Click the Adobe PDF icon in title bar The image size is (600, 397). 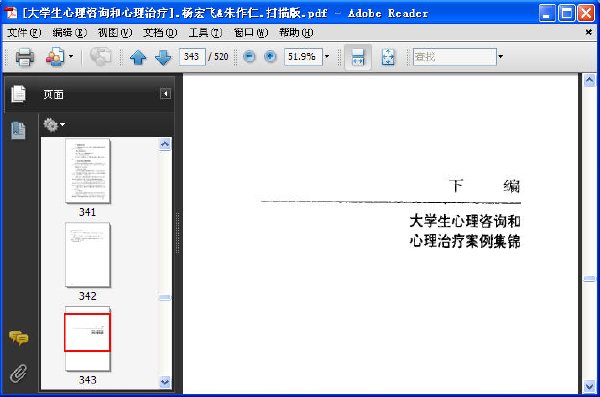coord(11,13)
